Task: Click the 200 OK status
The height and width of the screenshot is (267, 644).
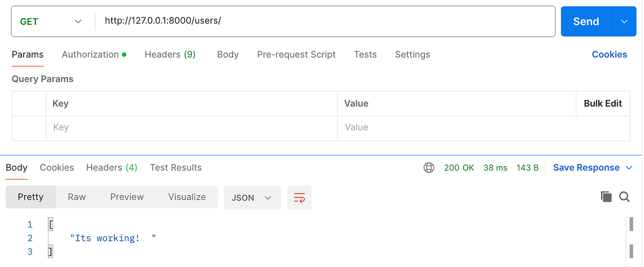Action: pos(459,168)
